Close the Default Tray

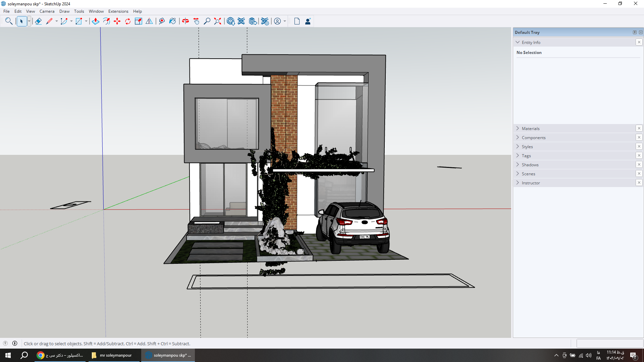(641, 33)
